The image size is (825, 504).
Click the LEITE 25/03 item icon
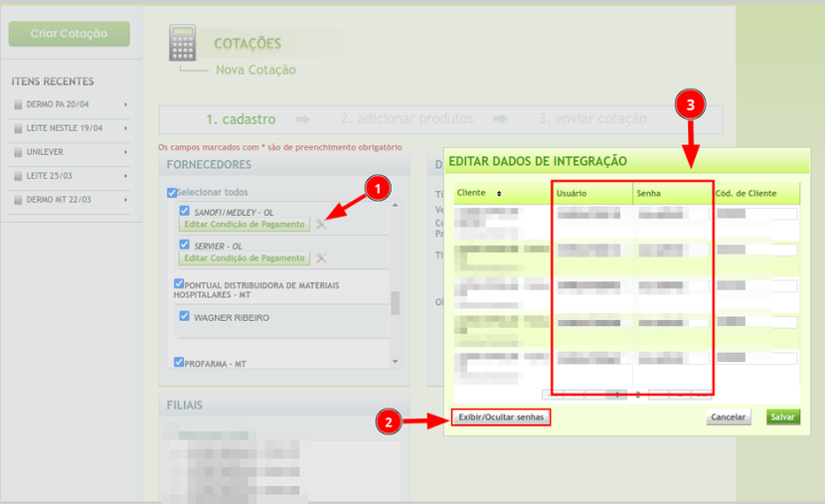click(x=17, y=176)
